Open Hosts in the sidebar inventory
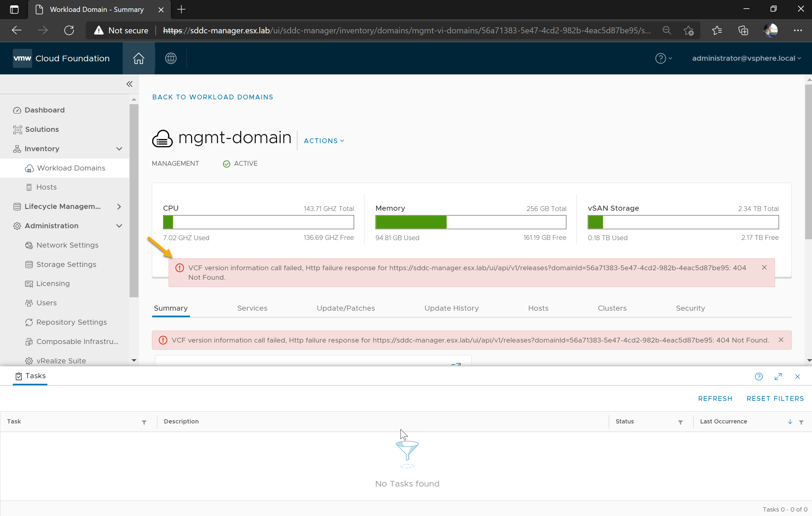Image resolution: width=812 pixels, height=516 pixels. click(46, 187)
